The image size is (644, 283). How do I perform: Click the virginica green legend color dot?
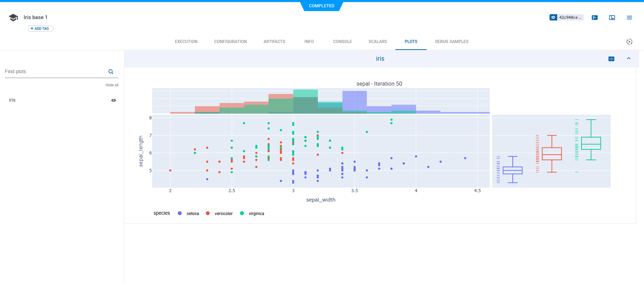[x=242, y=213]
